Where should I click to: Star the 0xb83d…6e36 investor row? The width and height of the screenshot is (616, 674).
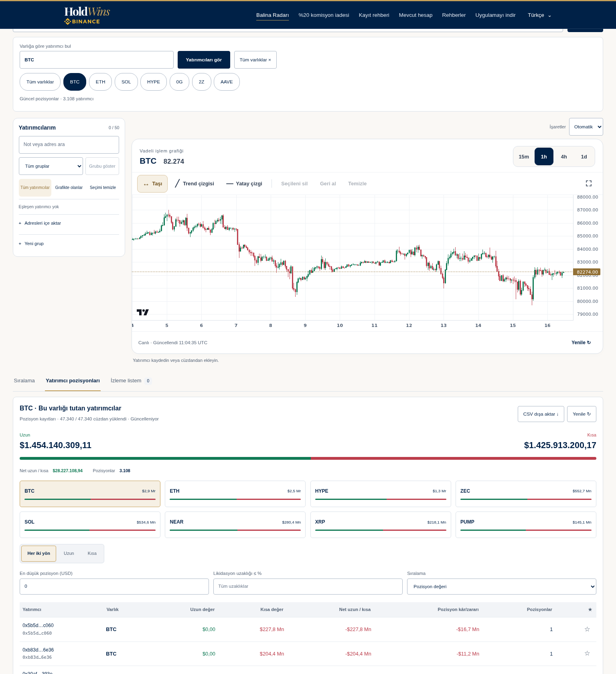click(587, 654)
